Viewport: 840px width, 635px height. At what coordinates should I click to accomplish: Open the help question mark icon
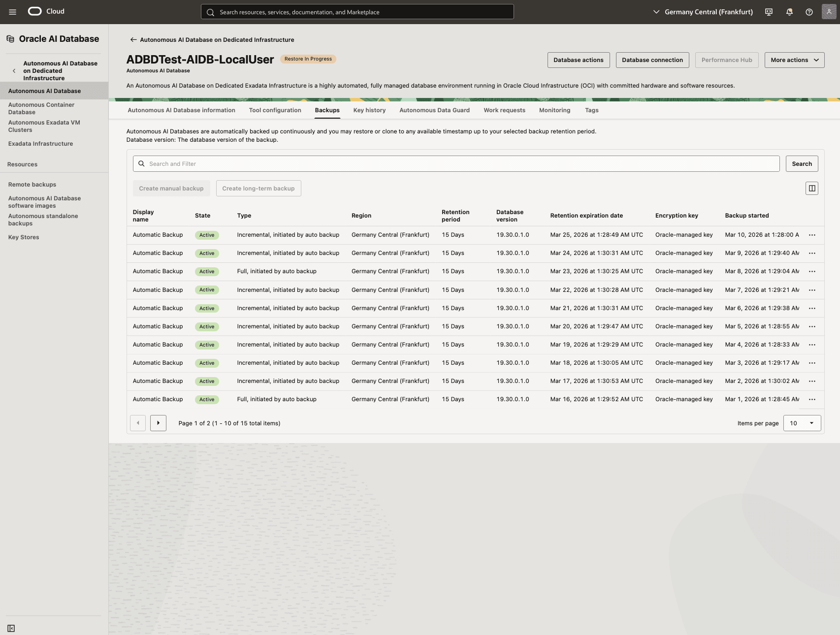click(x=809, y=12)
